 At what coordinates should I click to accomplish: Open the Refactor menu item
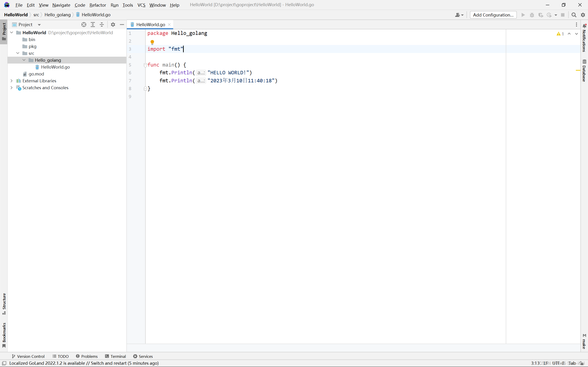97,4
